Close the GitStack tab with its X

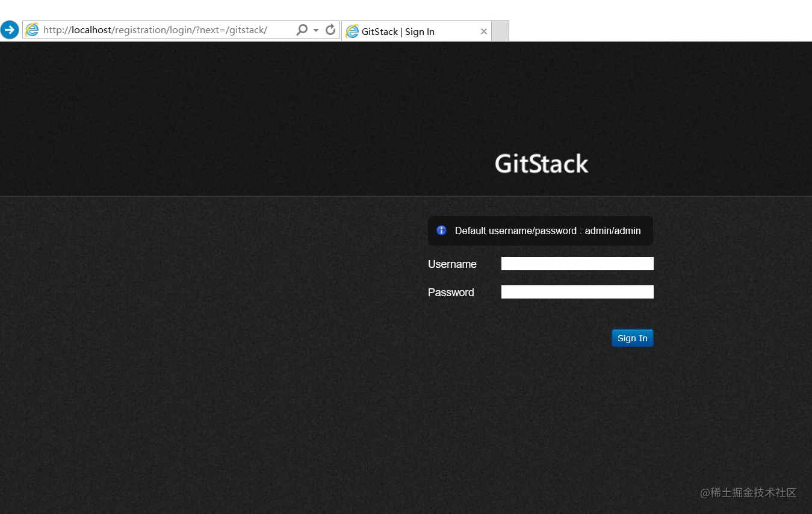(484, 31)
